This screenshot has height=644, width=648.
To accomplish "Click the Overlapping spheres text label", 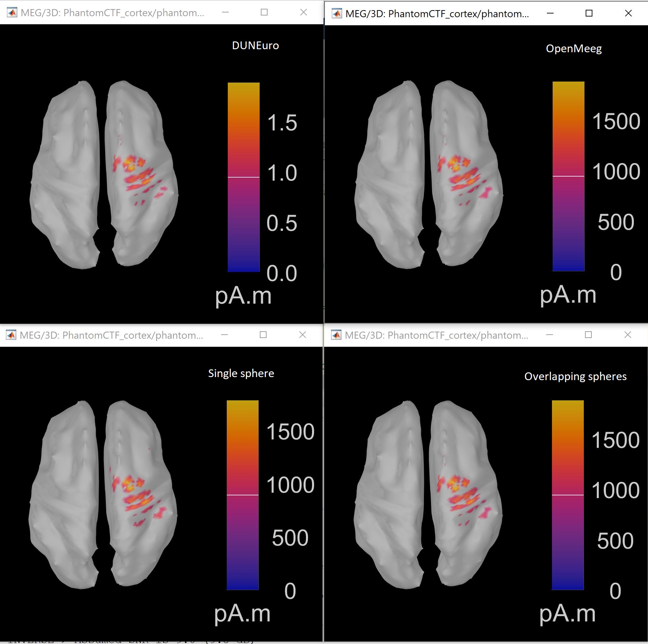I will point(575,376).
